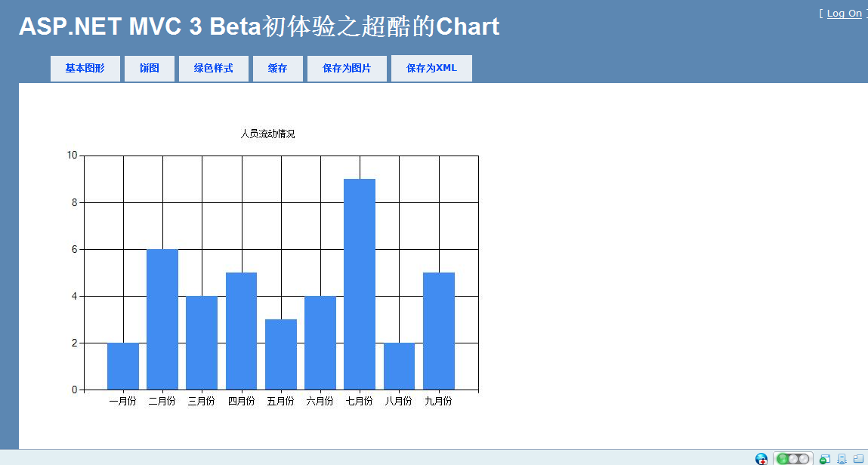868x465 pixels.
Task: Click the 五月份 bar in the chart
Action: pyautogui.click(x=281, y=355)
